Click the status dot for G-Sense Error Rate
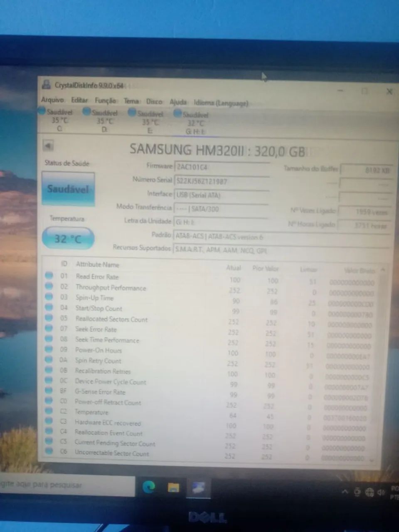 click(x=49, y=390)
